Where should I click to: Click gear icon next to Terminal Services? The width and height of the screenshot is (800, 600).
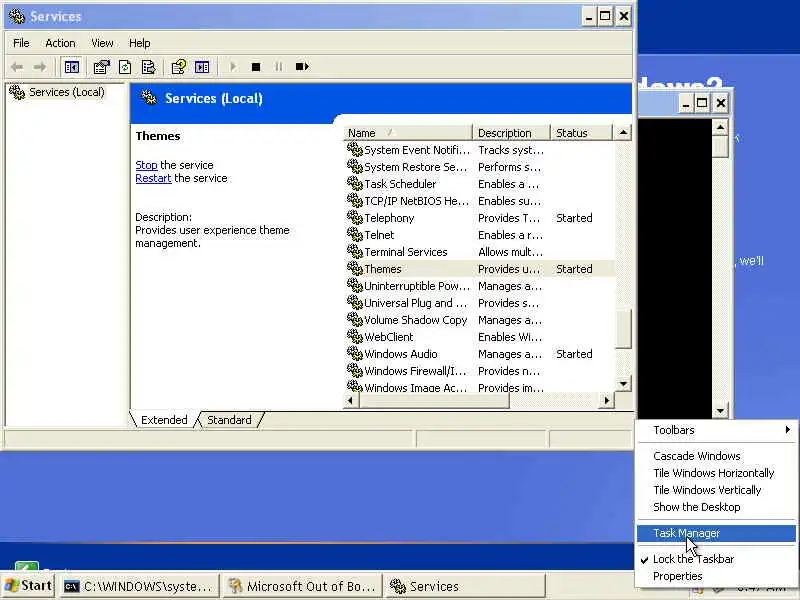coord(355,251)
